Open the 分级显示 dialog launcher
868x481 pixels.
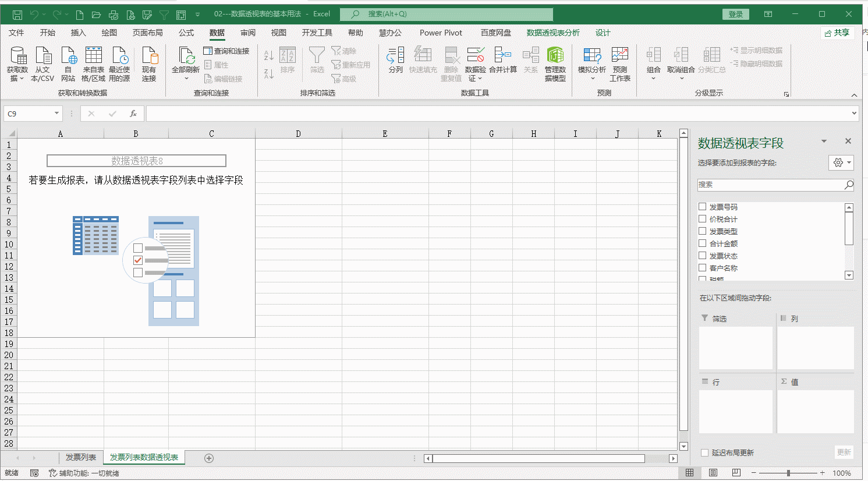(786, 94)
